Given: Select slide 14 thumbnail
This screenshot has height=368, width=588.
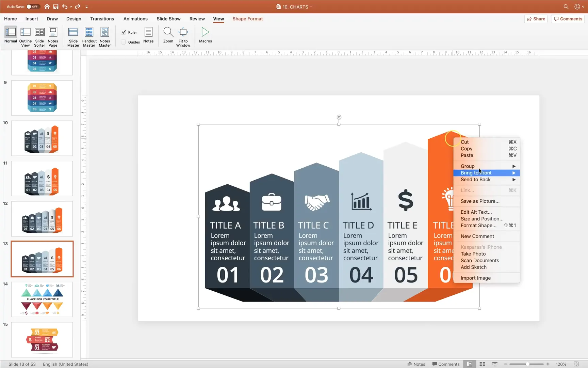Looking at the screenshot, I should point(42,299).
